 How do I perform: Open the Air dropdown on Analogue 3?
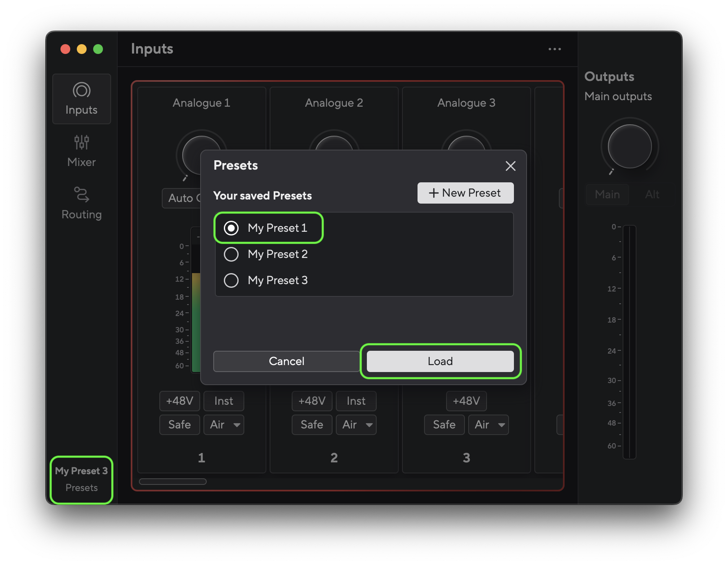(488, 425)
